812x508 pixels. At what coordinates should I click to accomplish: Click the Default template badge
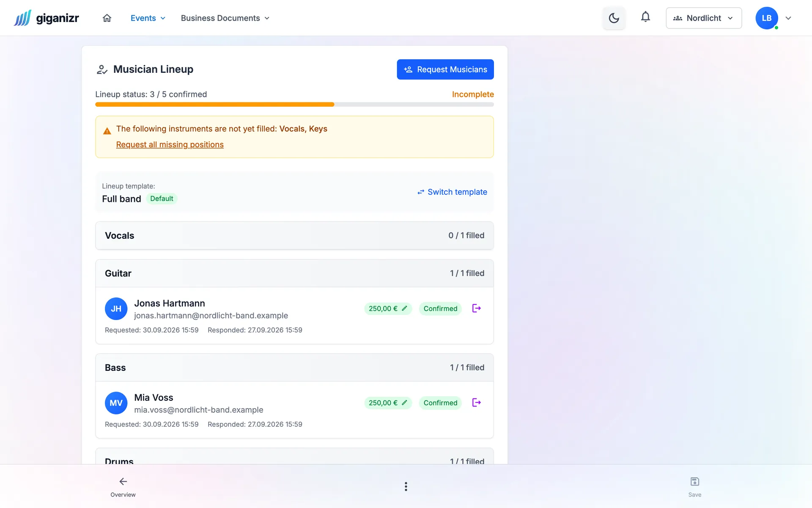tap(162, 199)
